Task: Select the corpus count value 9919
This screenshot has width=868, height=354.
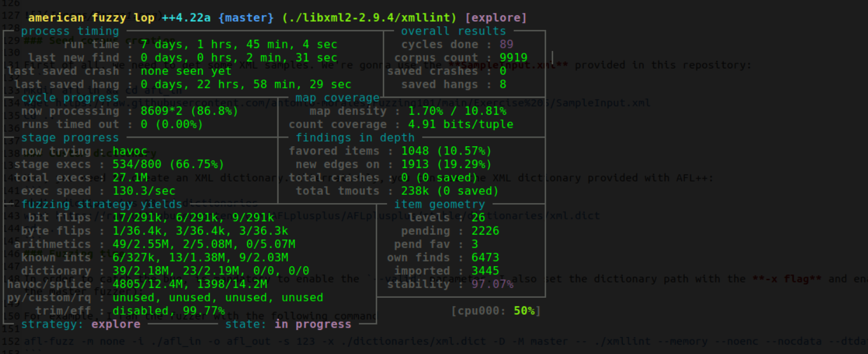Action: pos(513,58)
